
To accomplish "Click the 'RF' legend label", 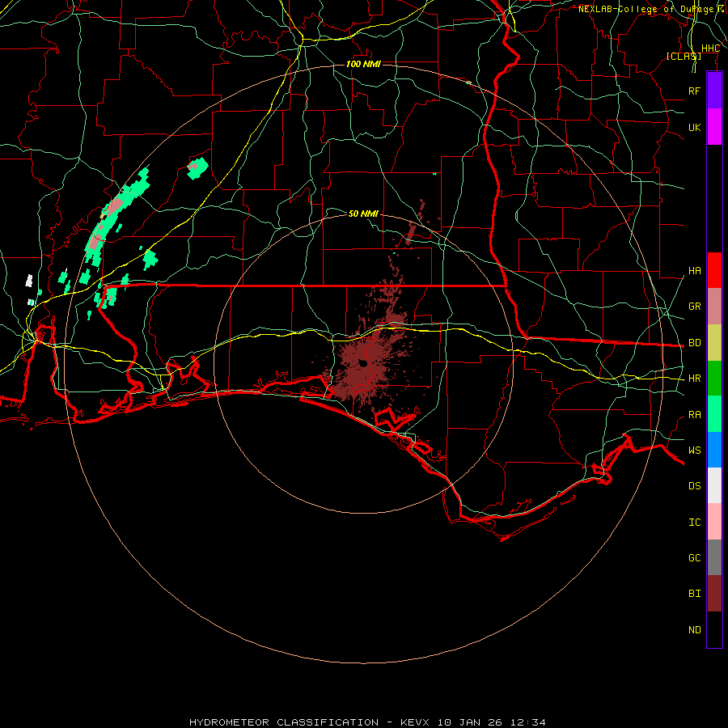I will [694, 91].
